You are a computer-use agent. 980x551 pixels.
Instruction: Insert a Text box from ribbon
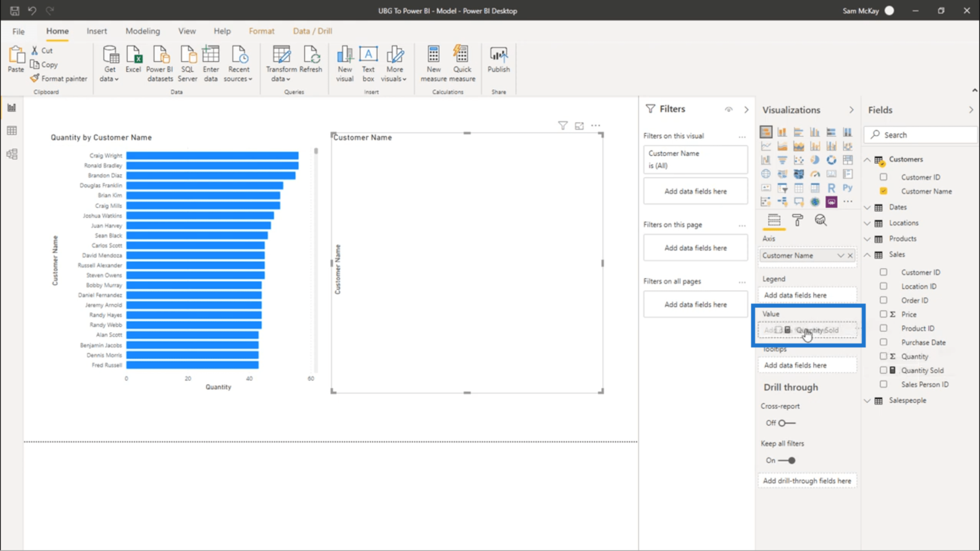(368, 64)
